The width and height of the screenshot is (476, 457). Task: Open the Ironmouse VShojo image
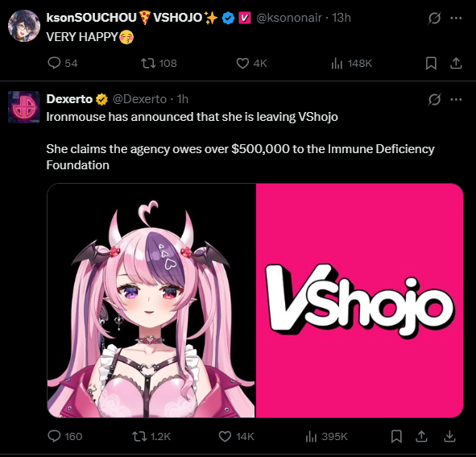coord(255,301)
